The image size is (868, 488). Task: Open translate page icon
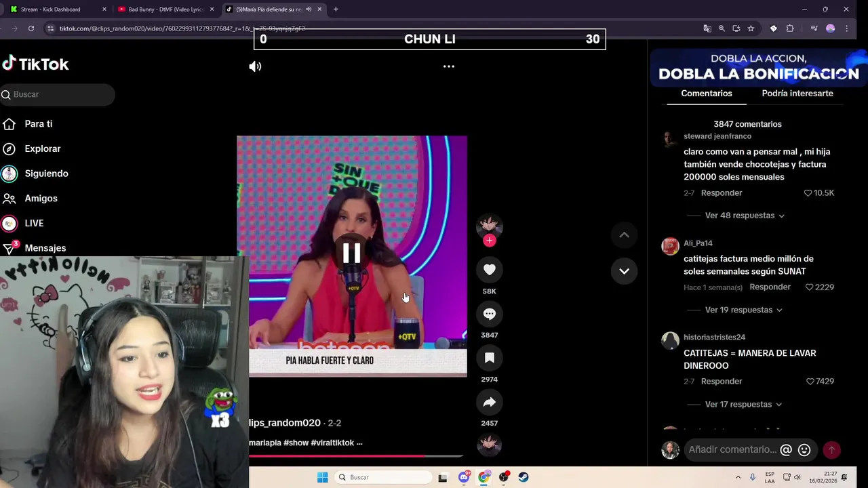click(707, 28)
